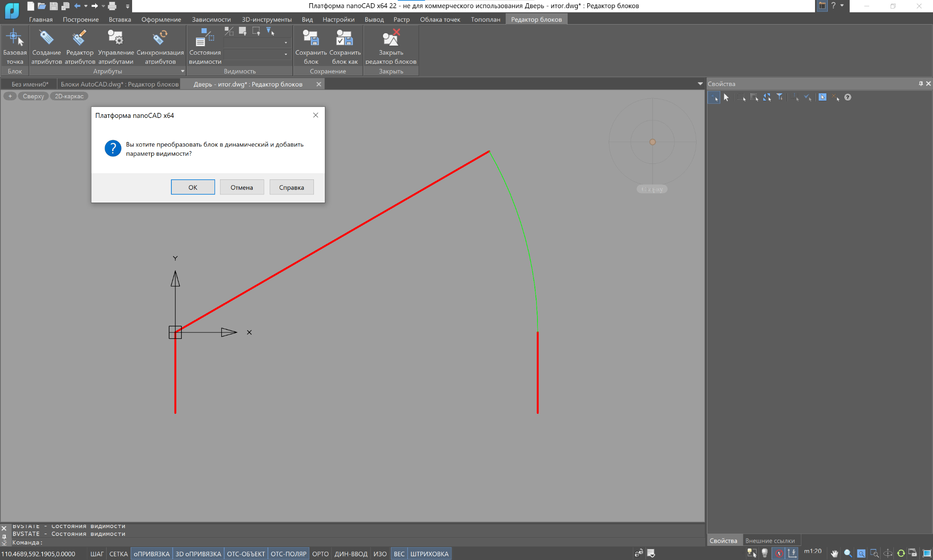
Task: Open the upper visibility state dropdown in ribbon
Action: [286, 43]
